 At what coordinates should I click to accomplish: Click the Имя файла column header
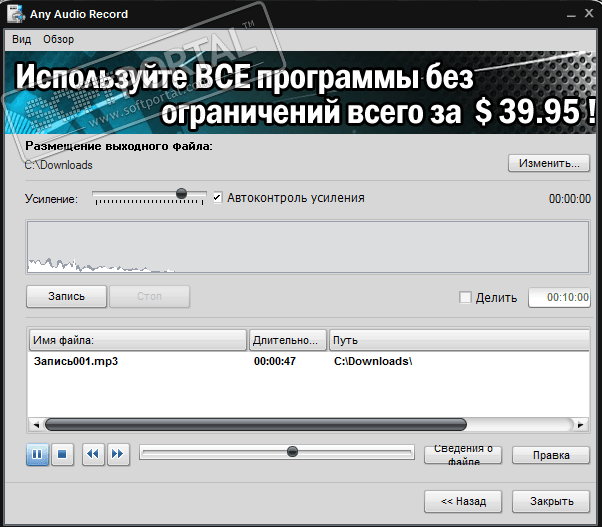coord(138,340)
